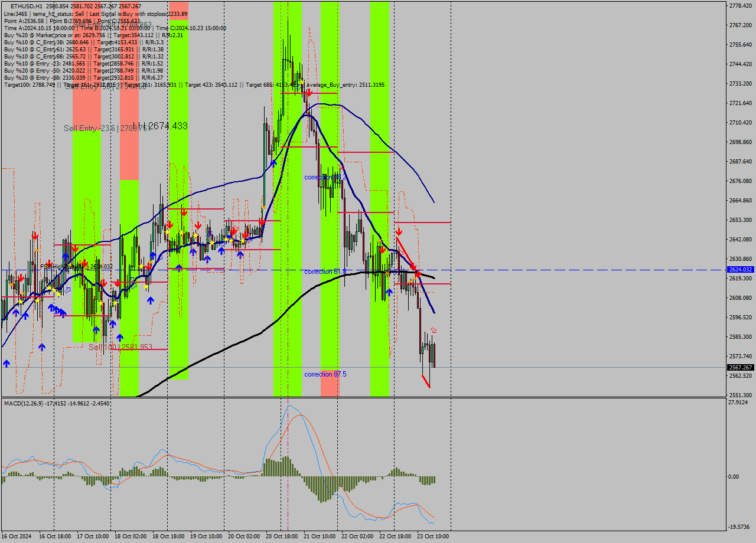This screenshot has height=543, width=756.
Task: Click the '16 Oct 18:00' time axis label
Action: coord(55,537)
